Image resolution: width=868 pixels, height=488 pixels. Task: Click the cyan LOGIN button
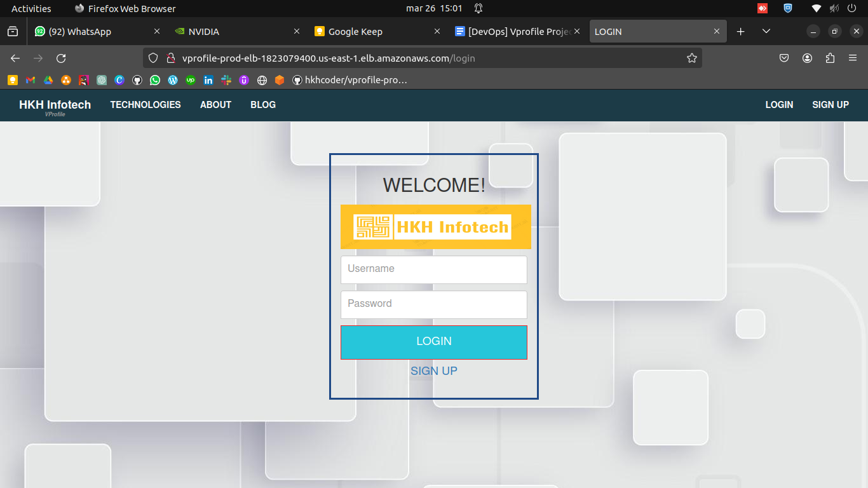(434, 342)
